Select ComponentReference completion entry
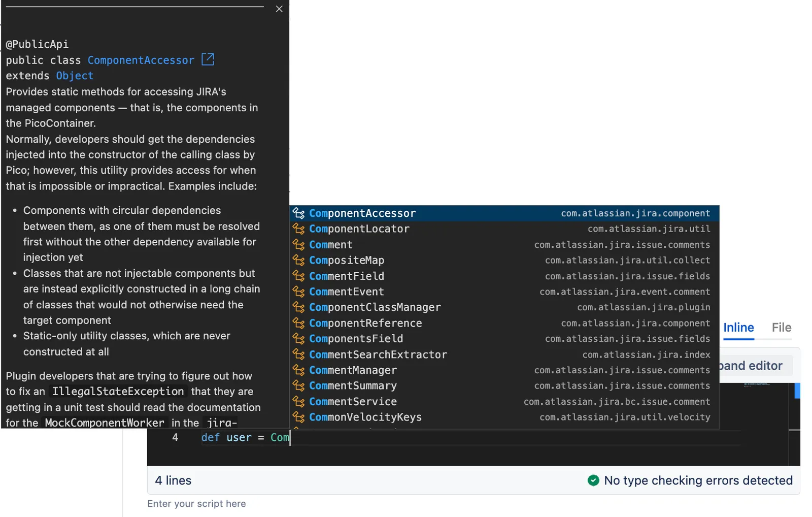This screenshot has height=517, width=812. point(504,323)
